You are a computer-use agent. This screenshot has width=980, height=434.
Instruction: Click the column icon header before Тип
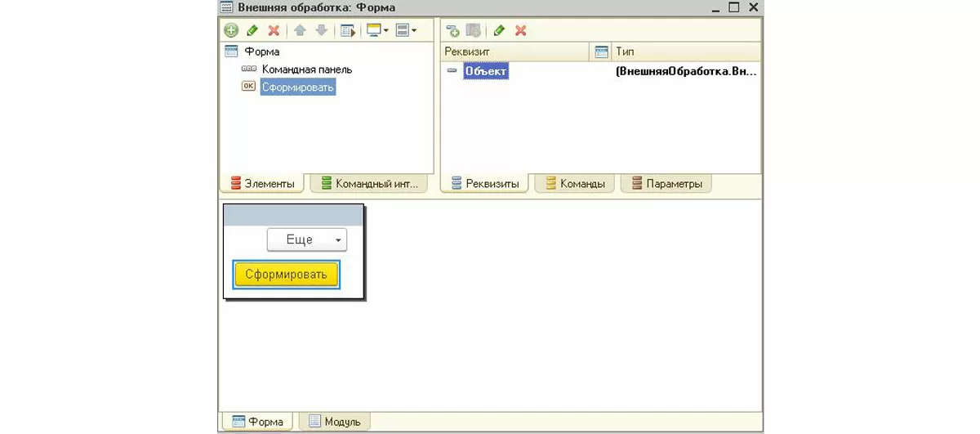click(x=601, y=51)
